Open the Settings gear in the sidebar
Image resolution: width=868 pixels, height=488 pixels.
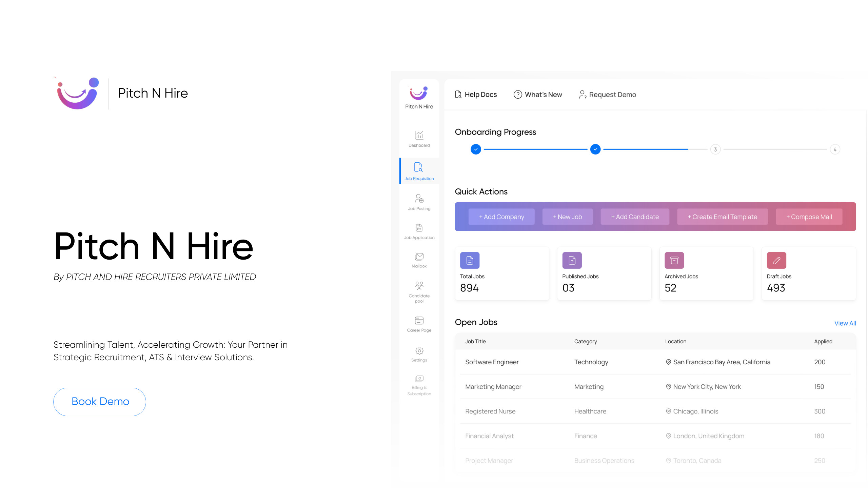419,350
